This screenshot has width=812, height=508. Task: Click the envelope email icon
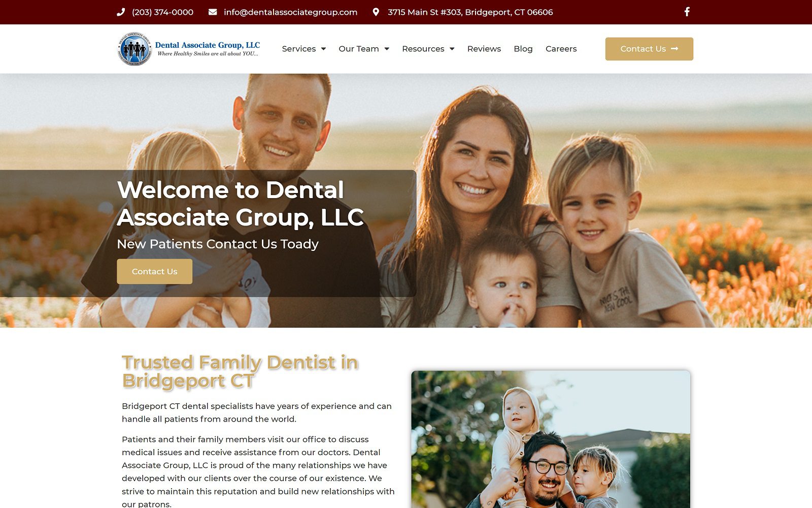pos(213,12)
